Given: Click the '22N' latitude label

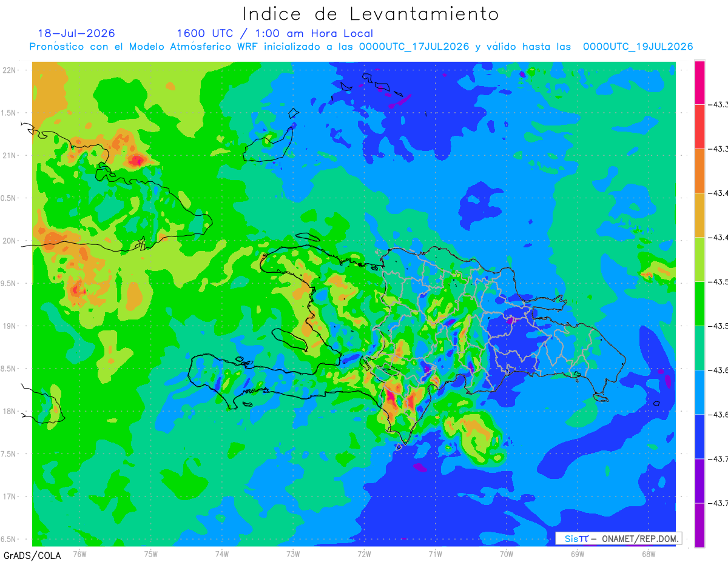Looking at the screenshot, I should (x=10, y=70).
